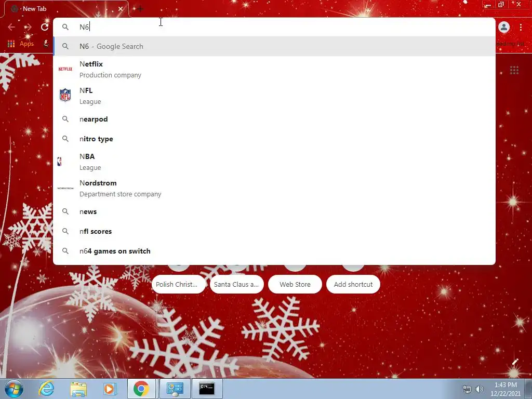Choose the n64 games on switch suggestion
Viewport: 532px width, 399px height.
click(274, 251)
